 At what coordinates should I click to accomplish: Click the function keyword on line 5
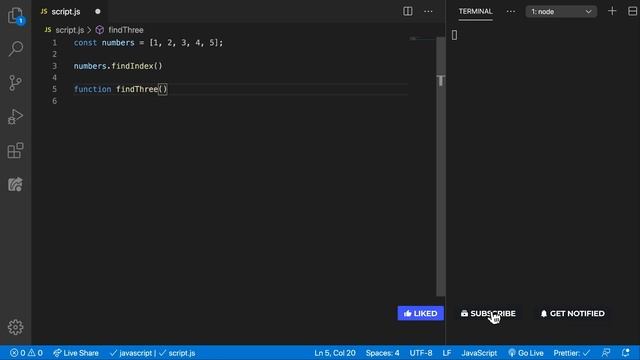click(92, 89)
